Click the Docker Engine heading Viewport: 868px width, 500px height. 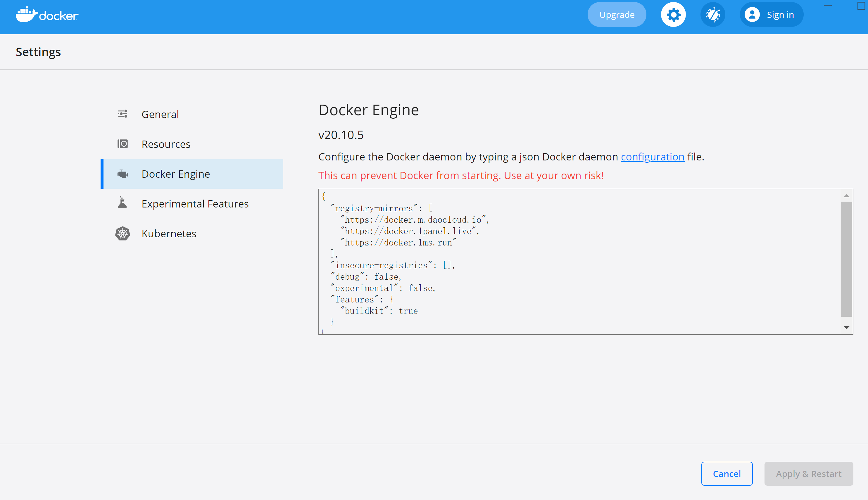click(x=369, y=110)
